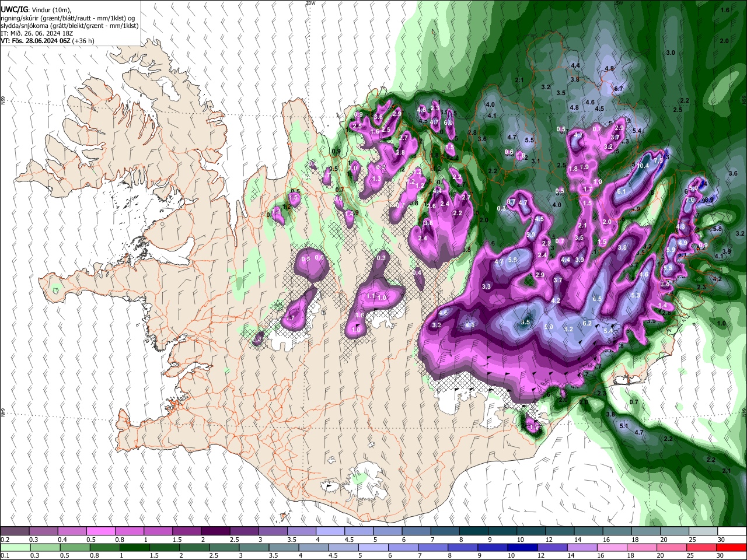Click the 5.1 value off the southeast coast
This screenshot has height=560, width=747.
(x=623, y=426)
